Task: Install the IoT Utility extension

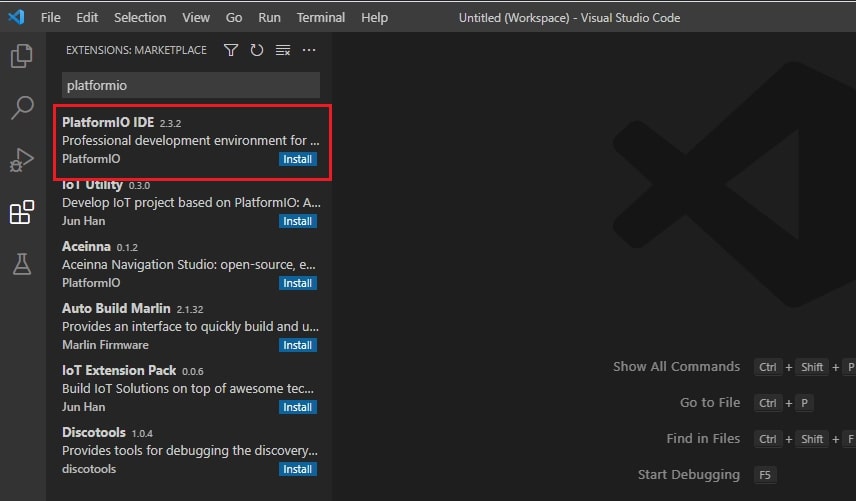Action: pos(297,221)
